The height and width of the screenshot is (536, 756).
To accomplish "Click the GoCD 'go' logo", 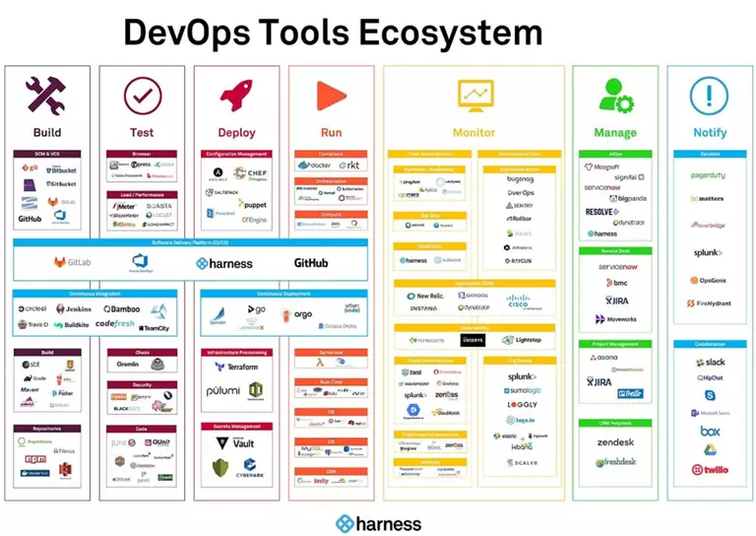I will tap(256, 309).
